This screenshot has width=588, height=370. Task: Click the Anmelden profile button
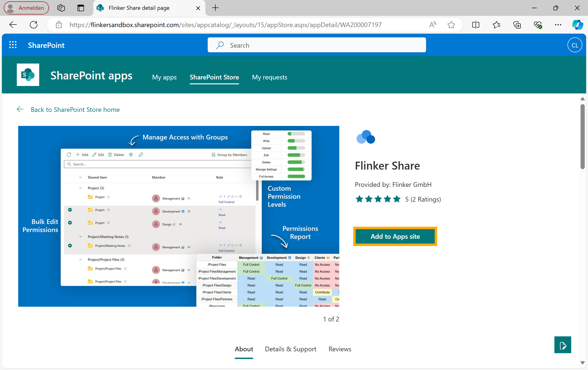[x=26, y=8]
